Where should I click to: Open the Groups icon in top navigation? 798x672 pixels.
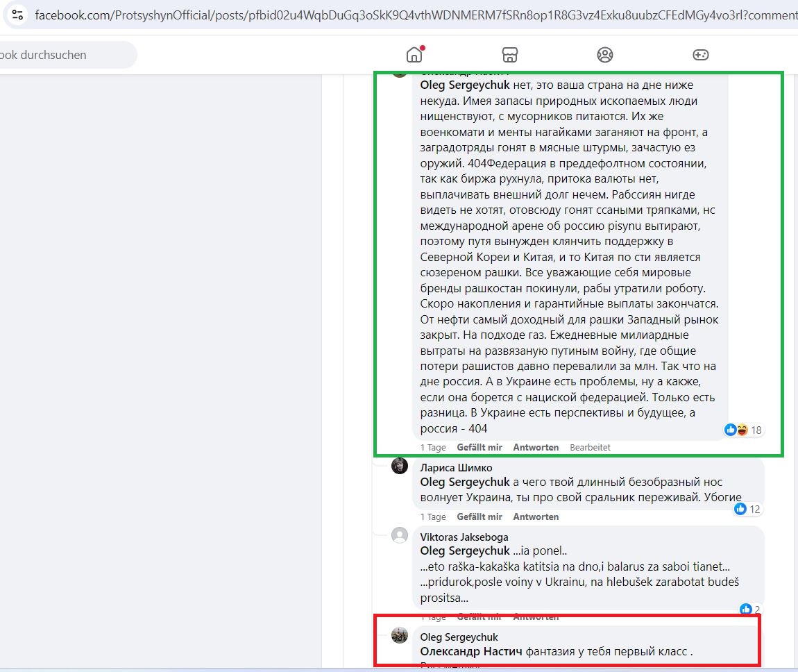pos(604,54)
